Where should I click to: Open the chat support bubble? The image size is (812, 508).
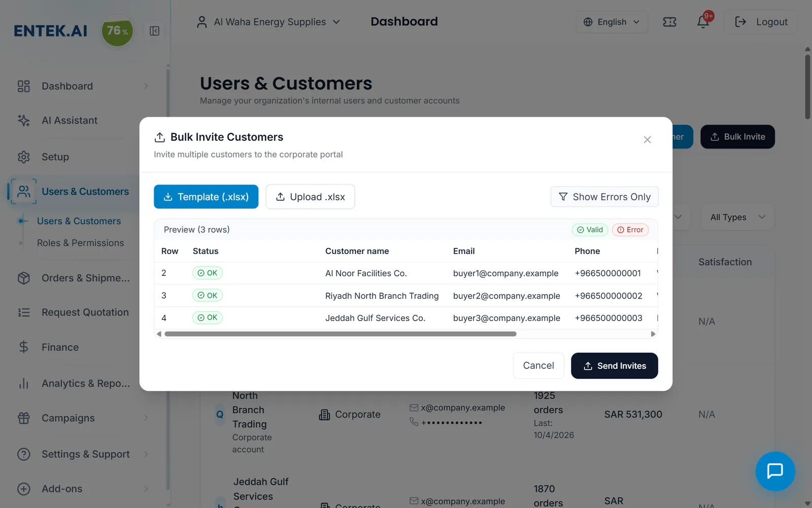[775, 471]
